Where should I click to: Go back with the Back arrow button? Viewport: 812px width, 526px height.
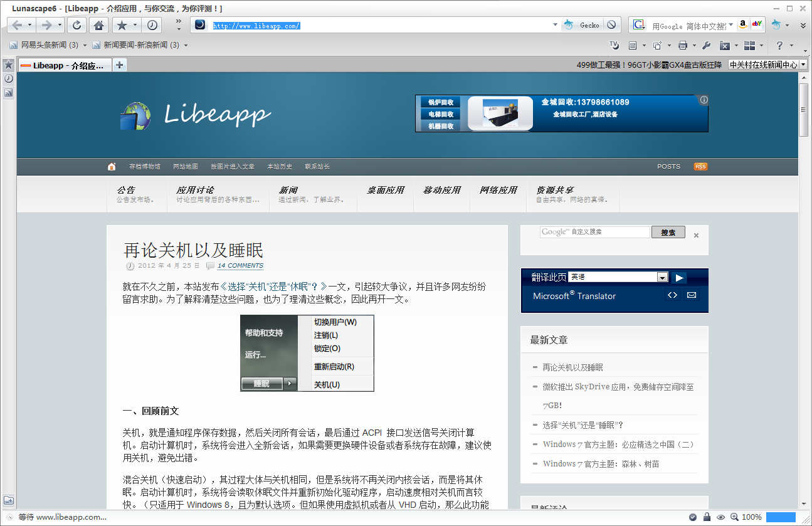[x=17, y=25]
